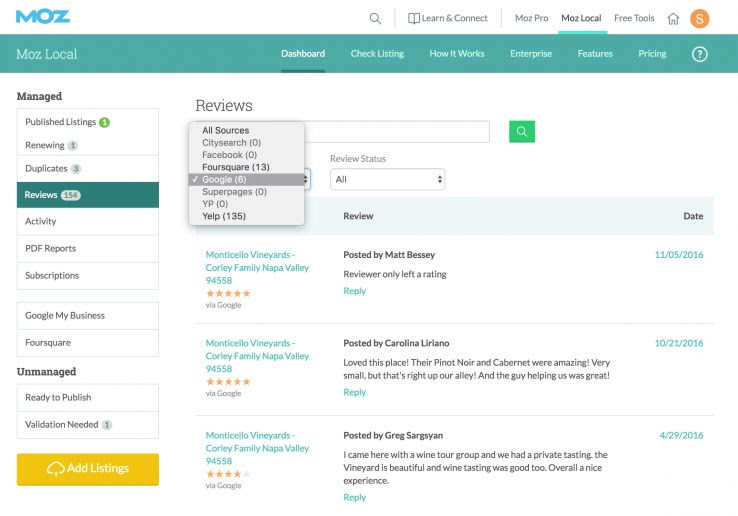This screenshot has height=516, width=738.
Task: Open PDF Reports in the sidebar
Action: [x=88, y=248]
